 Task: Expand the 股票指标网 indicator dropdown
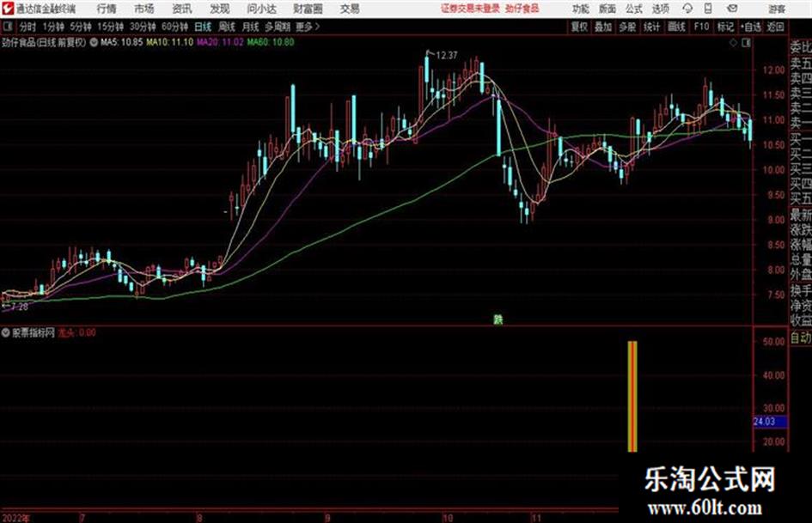[6, 333]
